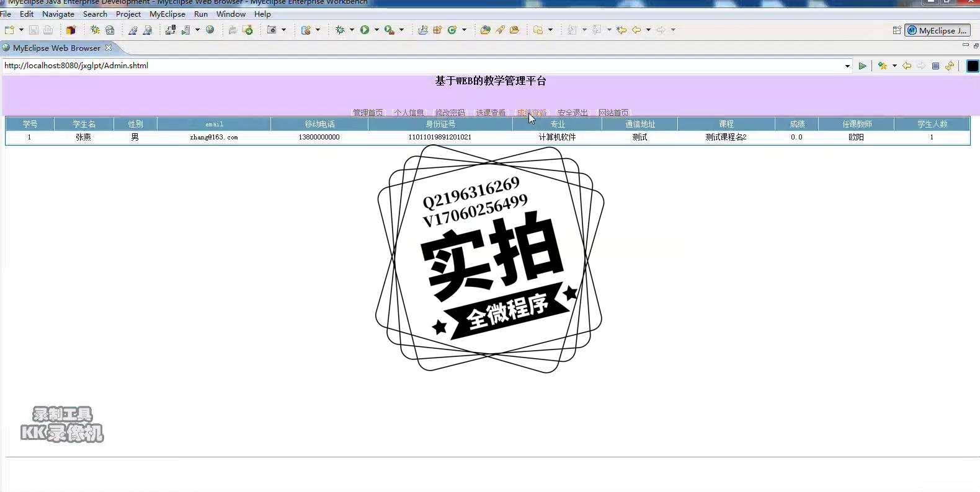
Task: Click the 张燕 student name cell
Action: [x=84, y=138]
